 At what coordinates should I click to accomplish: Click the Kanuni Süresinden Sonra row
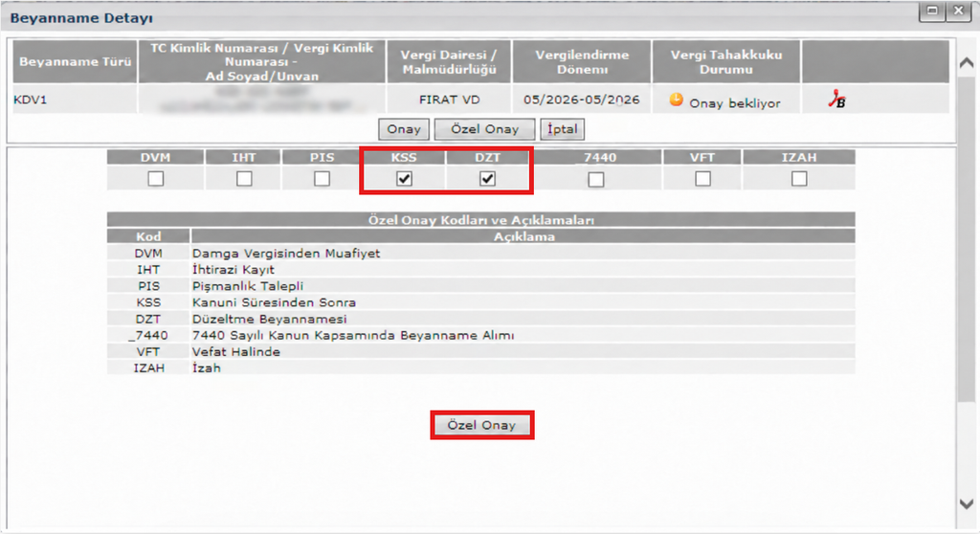pyautogui.click(x=480, y=302)
